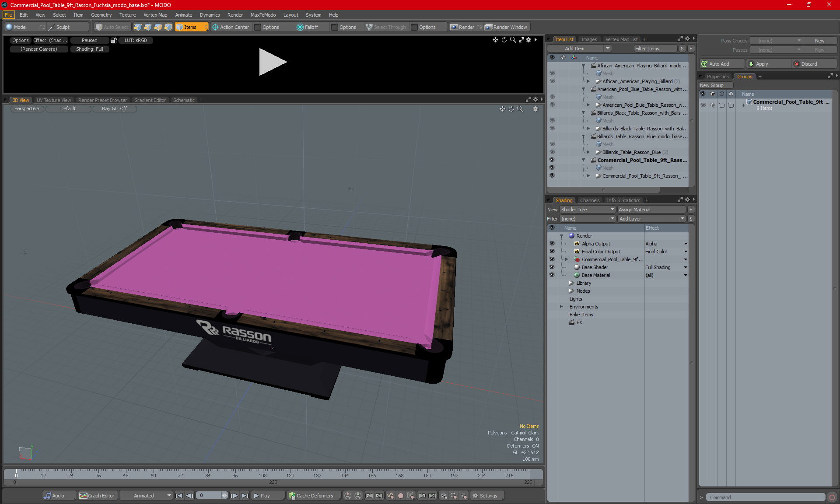Click the timeline scrubber at frame 0
The width and height of the screenshot is (840, 504).
click(16, 473)
